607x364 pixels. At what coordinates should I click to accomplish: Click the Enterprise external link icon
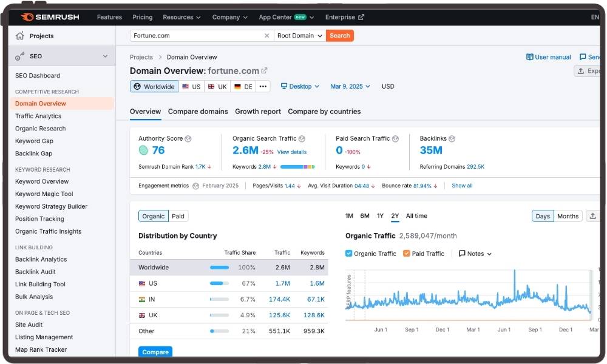(361, 17)
